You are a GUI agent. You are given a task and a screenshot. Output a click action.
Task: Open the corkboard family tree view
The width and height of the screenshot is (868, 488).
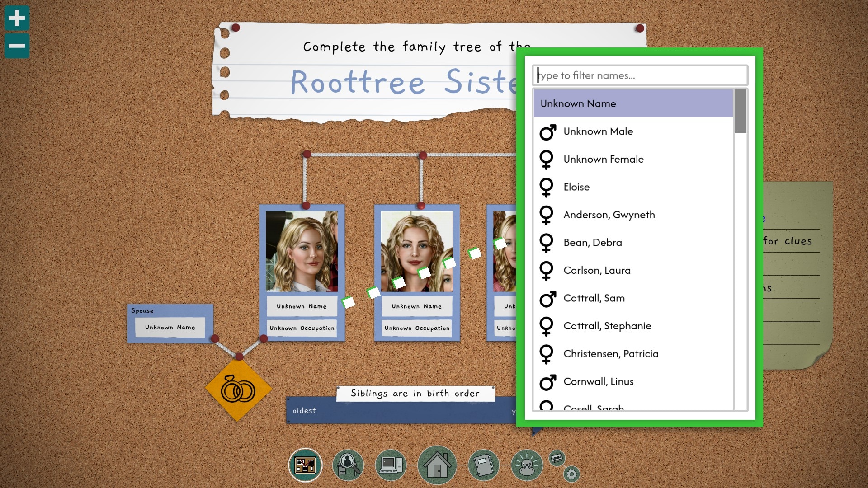306,465
